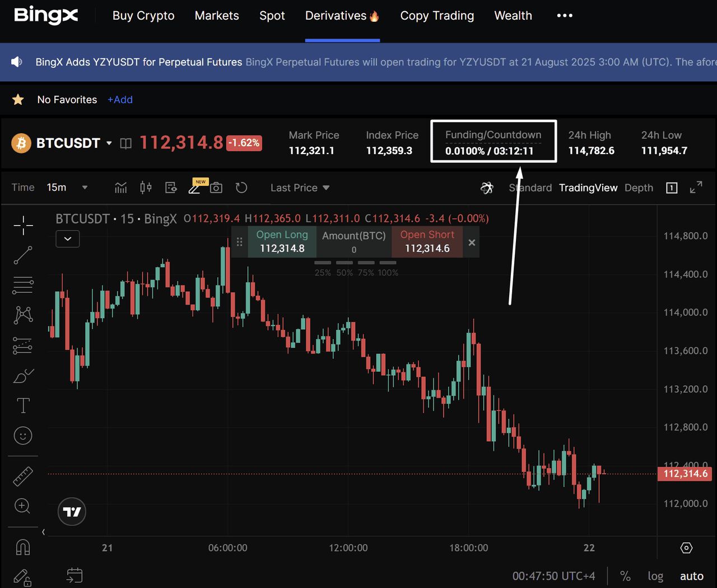
Task: Click the icon left of Standard
Action: pos(487,188)
